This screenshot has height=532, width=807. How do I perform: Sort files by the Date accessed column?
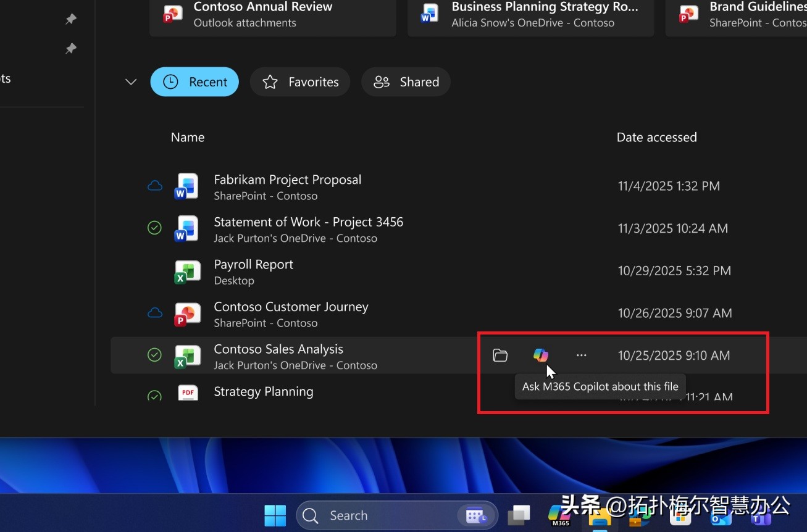[656, 137]
